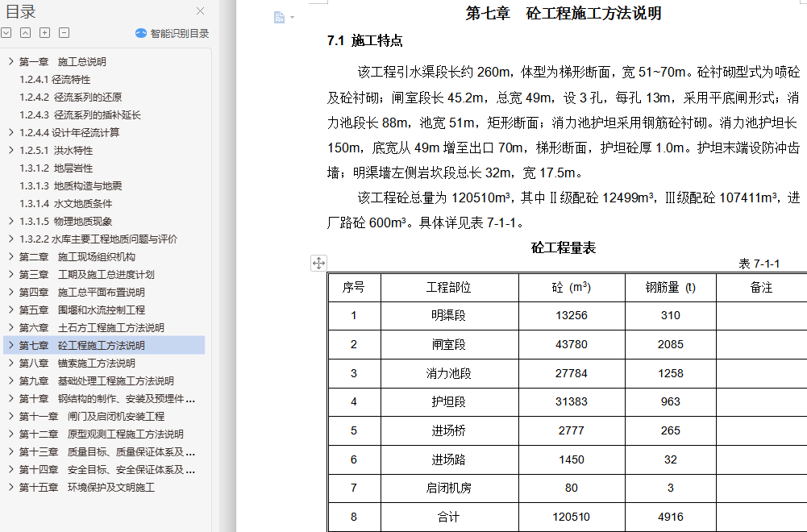Jump to 1.3.1.2 地层岩性 entry
This screenshot has width=807, height=532.
pyautogui.click(x=56, y=168)
